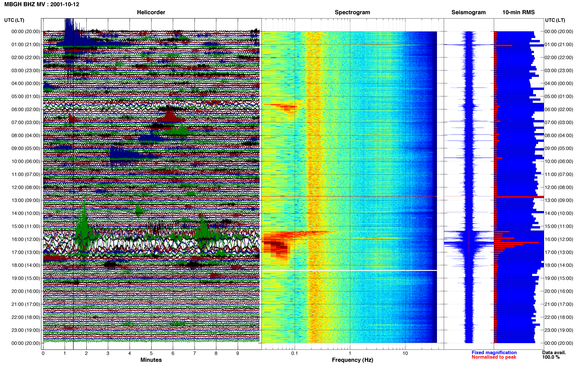The image size is (588, 368).
Task: Click the "9" tick on the Minutes axis
Action: [238, 353]
